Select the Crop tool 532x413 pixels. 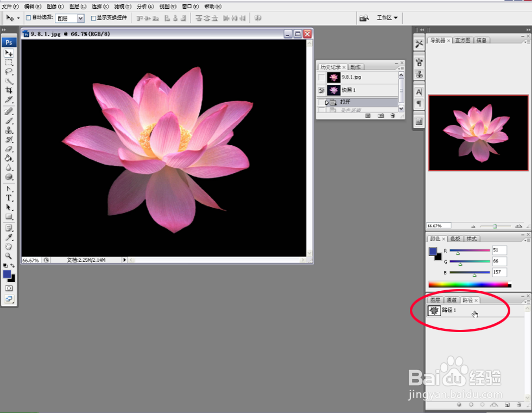coord(9,90)
